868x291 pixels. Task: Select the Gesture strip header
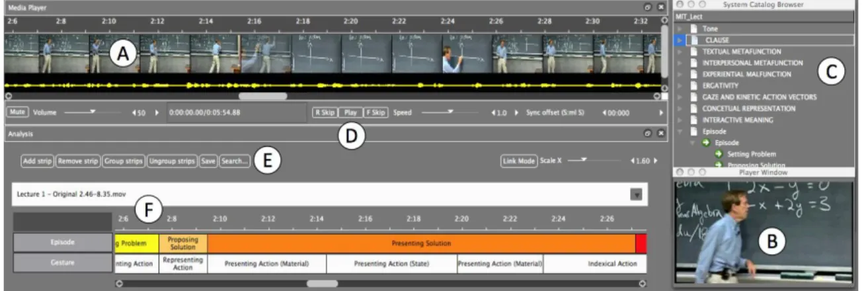(63, 263)
